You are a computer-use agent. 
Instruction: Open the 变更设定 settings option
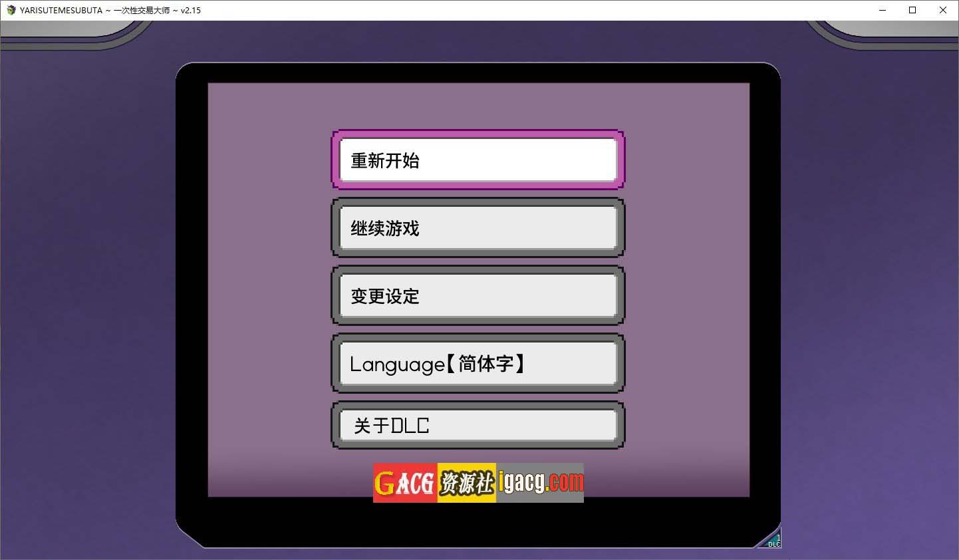tap(478, 296)
